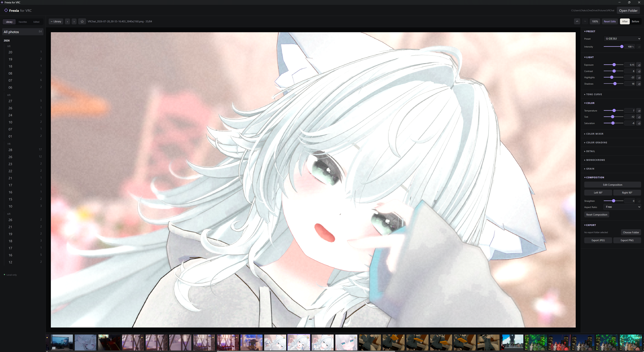Open the Preset dropdown U-DESU
The image size is (644, 352).
[622, 39]
